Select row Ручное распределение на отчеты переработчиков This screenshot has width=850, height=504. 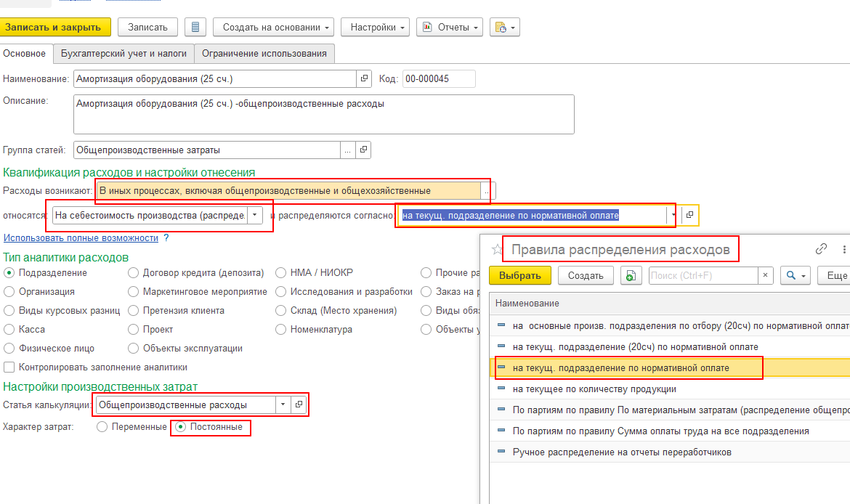tap(670, 452)
